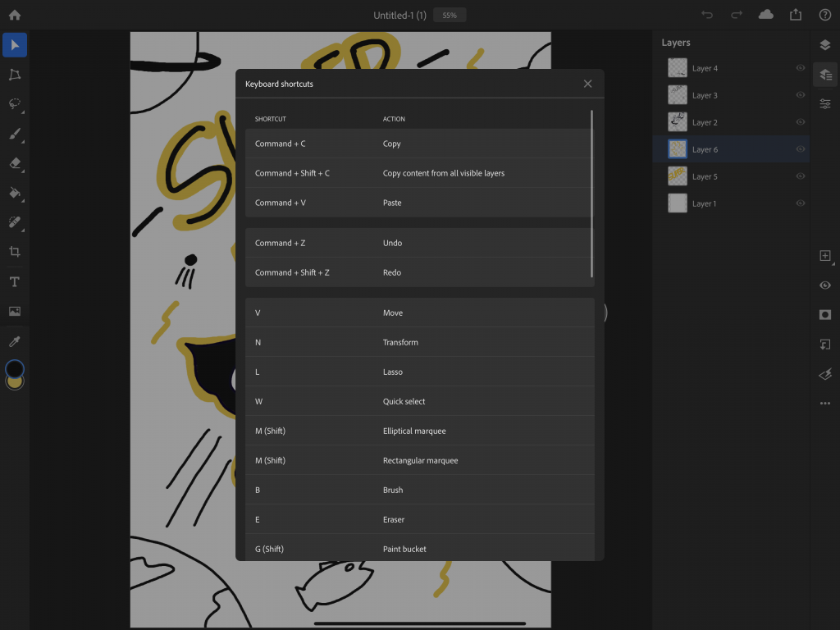This screenshot has width=840, height=630.
Task: Open the Place image tool
Action: [x=15, y=312]
